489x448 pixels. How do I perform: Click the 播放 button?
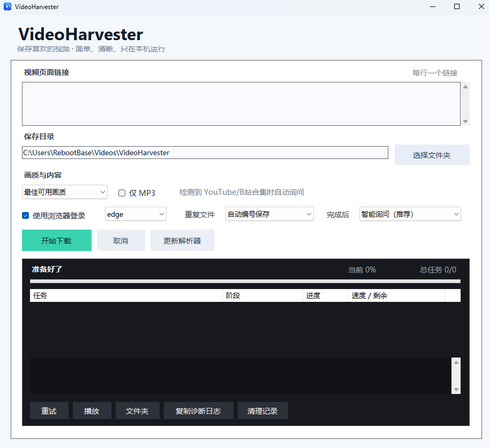92,411
